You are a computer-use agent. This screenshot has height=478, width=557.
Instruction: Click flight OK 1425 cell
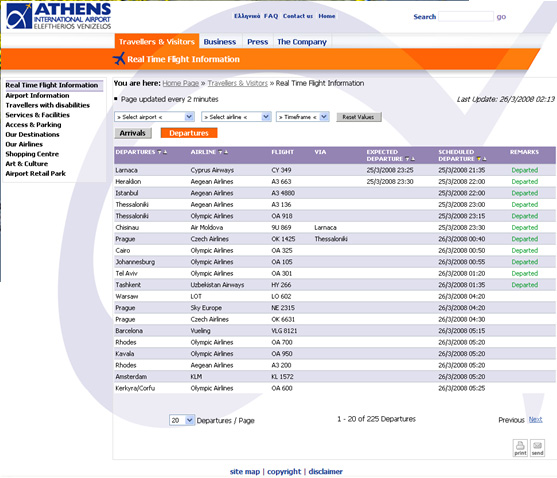coord(283,239)
